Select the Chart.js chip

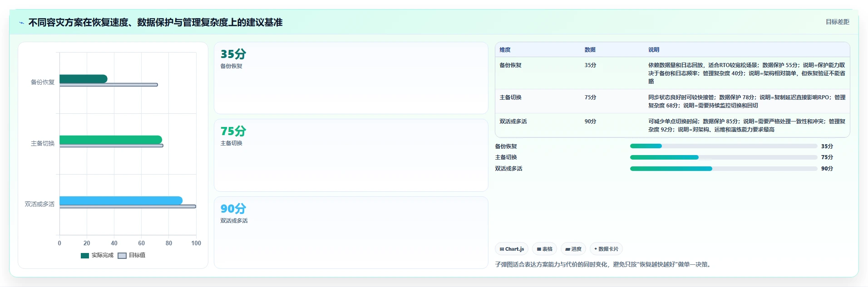[x=512, y=249]
